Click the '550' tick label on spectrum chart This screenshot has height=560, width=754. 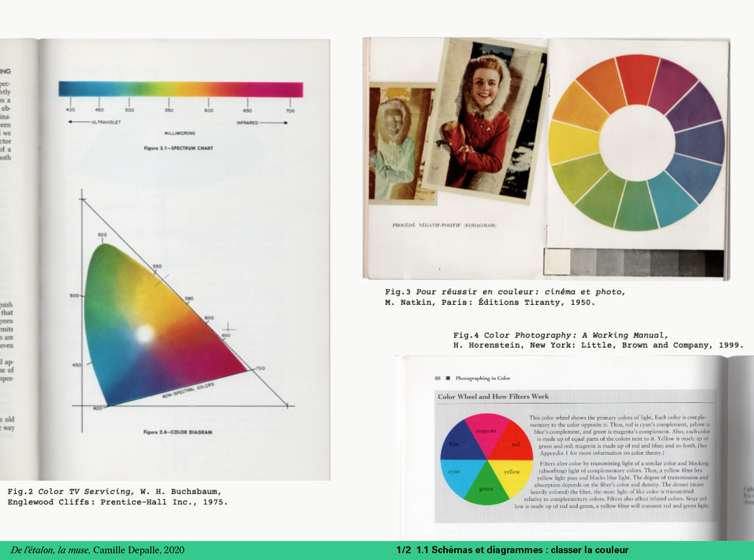[x=169, y=110]
